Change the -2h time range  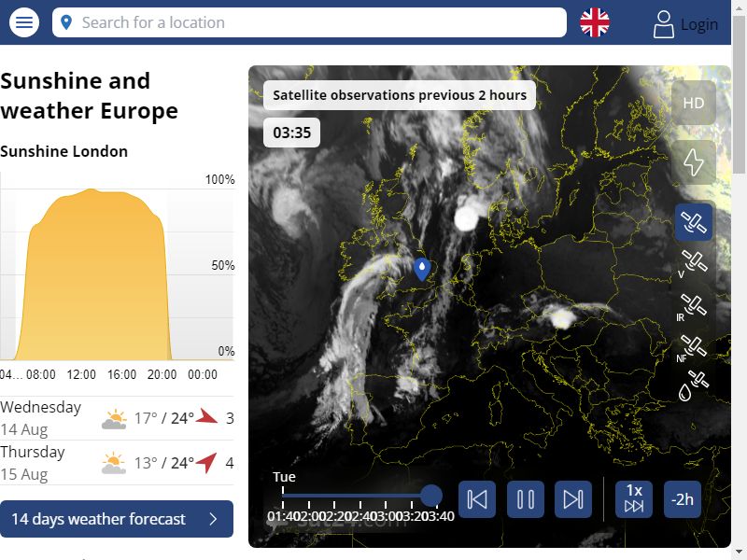click(x=683, y=499)
